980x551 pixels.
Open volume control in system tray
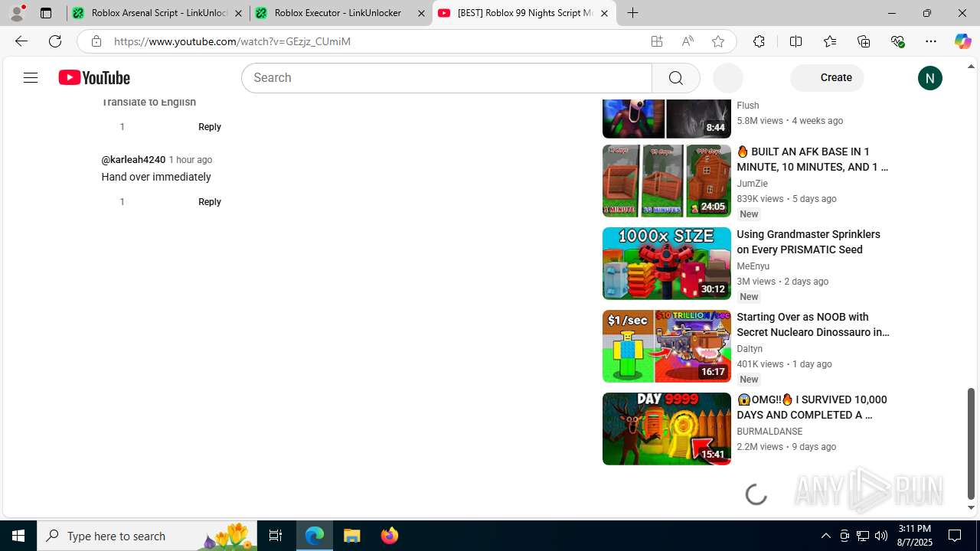881,536
